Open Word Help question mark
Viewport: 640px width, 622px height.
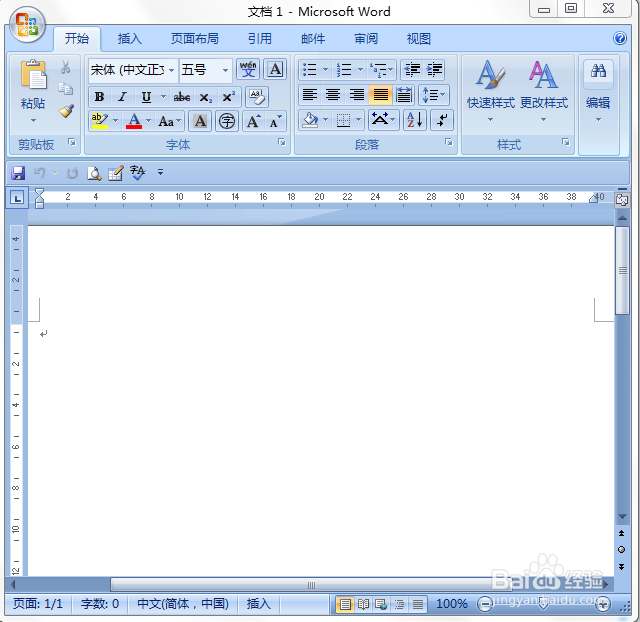(x=620, y=38)
